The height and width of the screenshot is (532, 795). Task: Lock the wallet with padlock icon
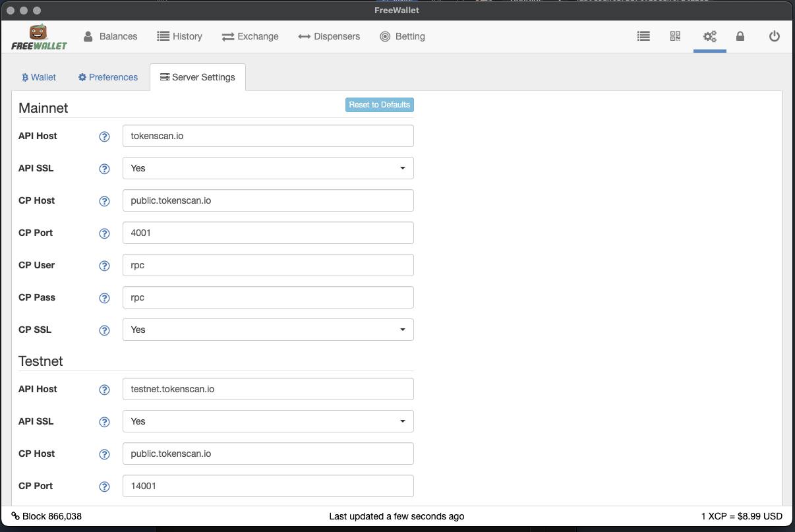[x=740, y=36]
